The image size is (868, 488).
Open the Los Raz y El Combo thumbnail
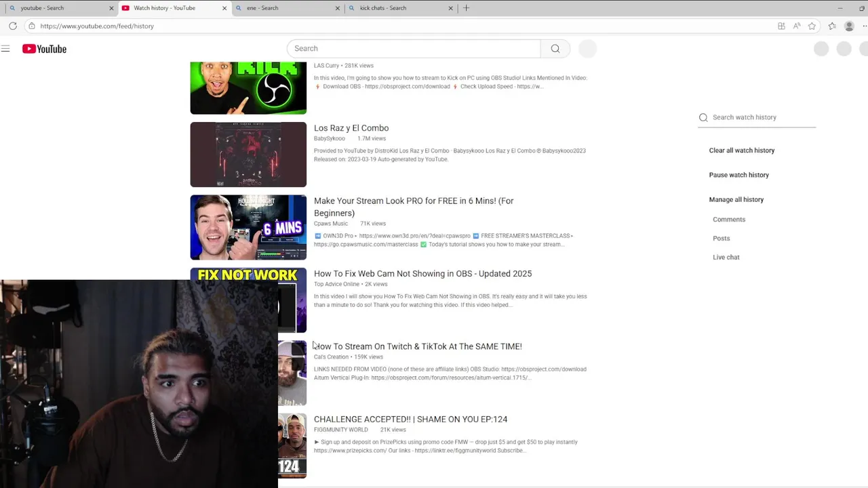pyautogui.click(x=248, y=155)
